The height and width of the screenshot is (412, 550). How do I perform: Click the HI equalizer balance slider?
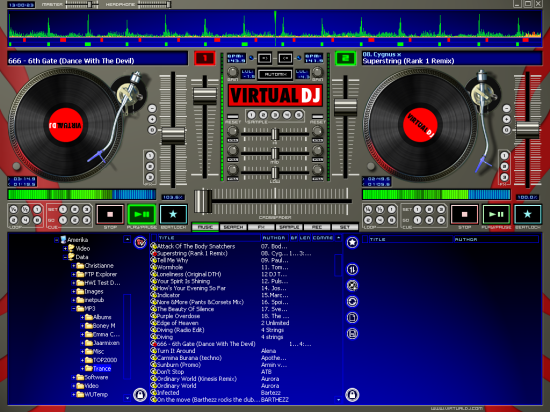(275, 134)
